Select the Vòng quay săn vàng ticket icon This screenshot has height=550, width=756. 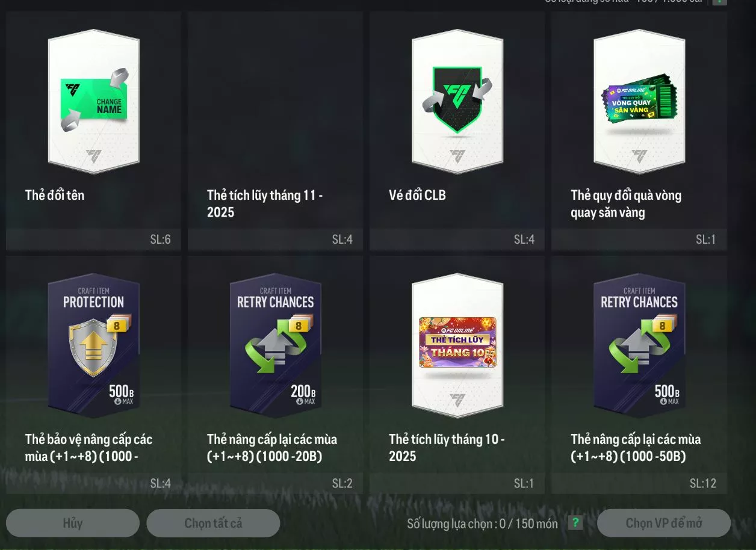(x=639, y=102)
